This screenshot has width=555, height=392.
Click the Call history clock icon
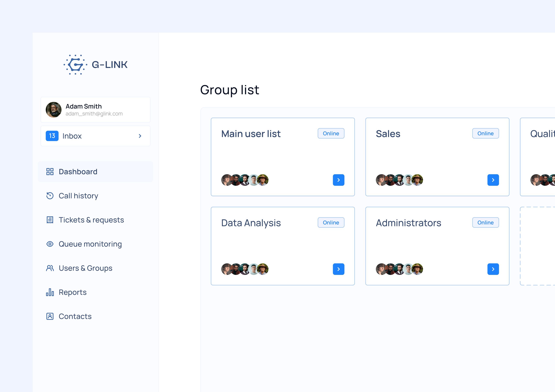[50, 196]
